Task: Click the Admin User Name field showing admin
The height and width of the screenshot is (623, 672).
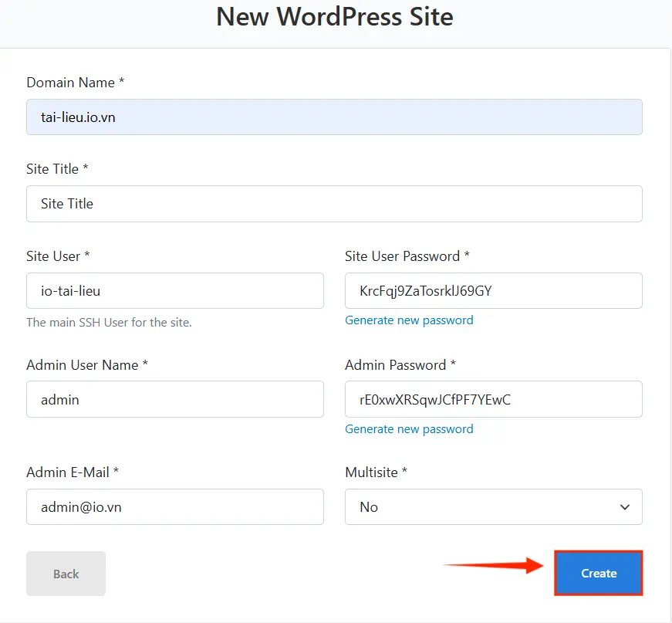Action: pyautogui.click(x=174, y=399)
